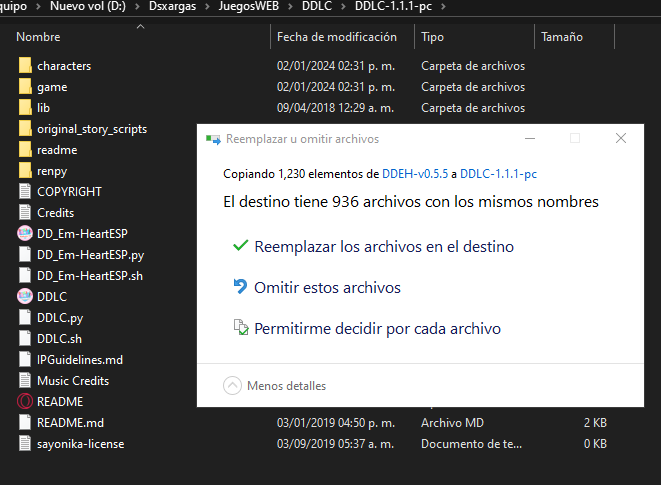This screenshot has width=661, height=485.
Task: Go to Nuevo vol (D:) in breadcrumb
Action: pyautogui.click(x=88, y=6)
